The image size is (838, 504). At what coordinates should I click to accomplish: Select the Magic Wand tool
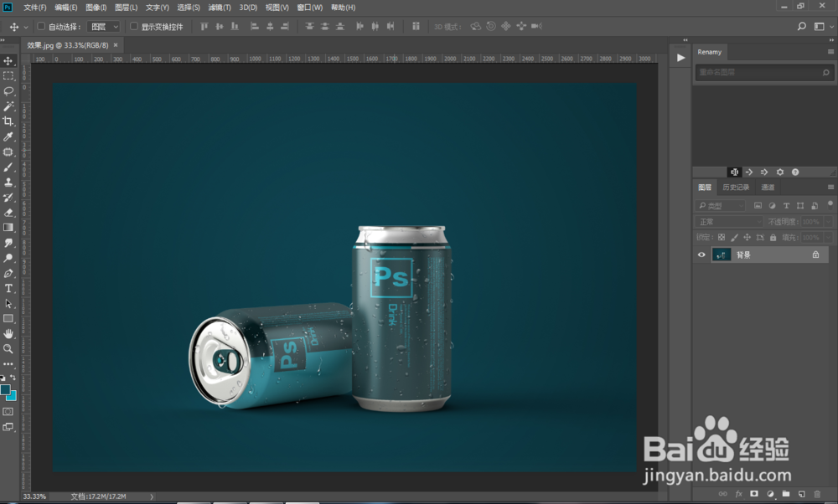click(x=8, y=106)
